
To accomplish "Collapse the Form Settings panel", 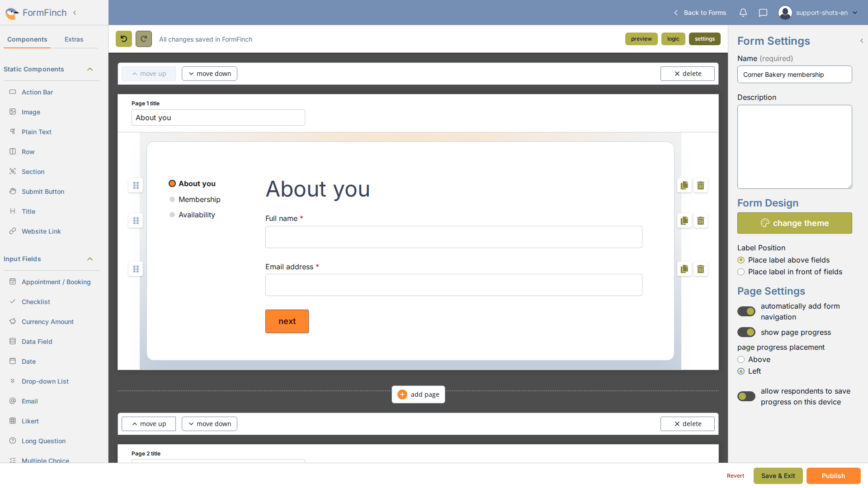I will point(862,41).
